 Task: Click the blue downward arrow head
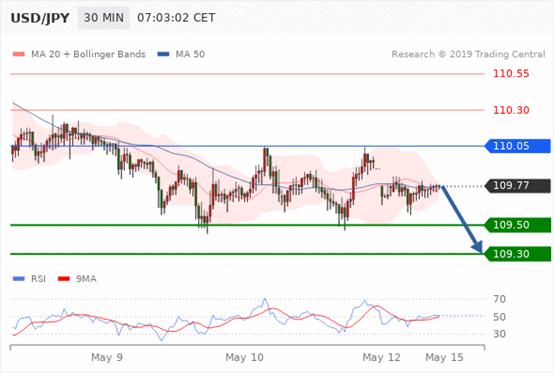[478, 247]
